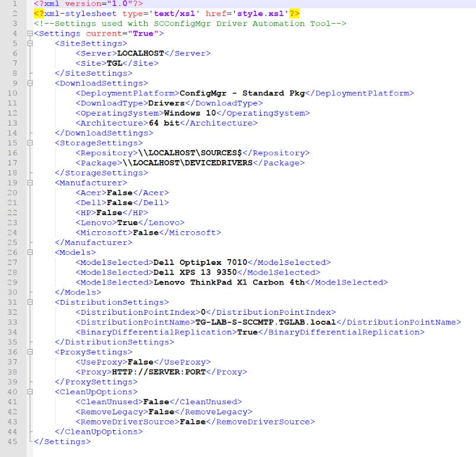The height and width of the screenshot is (457, 476).
Task: Click the 'Windows 10' operating system value
Action: click(190, 113)
